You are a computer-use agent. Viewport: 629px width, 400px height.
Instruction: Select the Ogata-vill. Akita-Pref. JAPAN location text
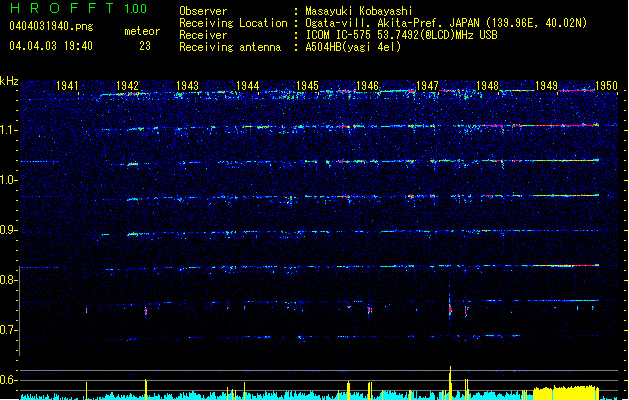(446, 23)
